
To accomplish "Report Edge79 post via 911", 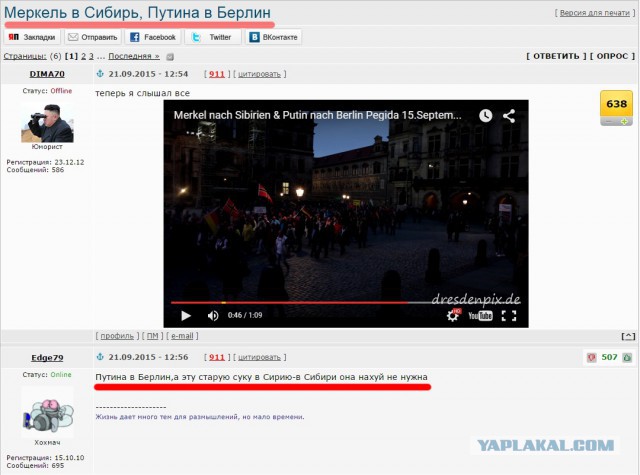I will pyautogui.click(x=217, y=357).
